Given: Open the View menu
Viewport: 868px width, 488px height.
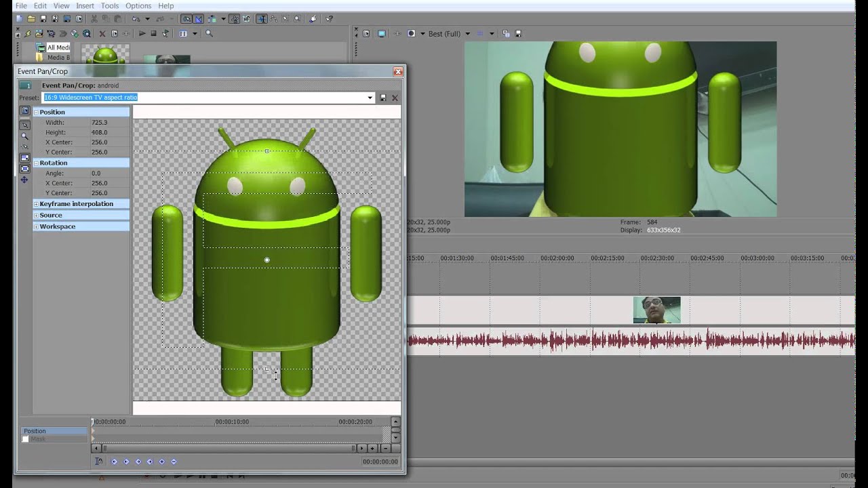Looking at the screenshot, I should (62, 6).
